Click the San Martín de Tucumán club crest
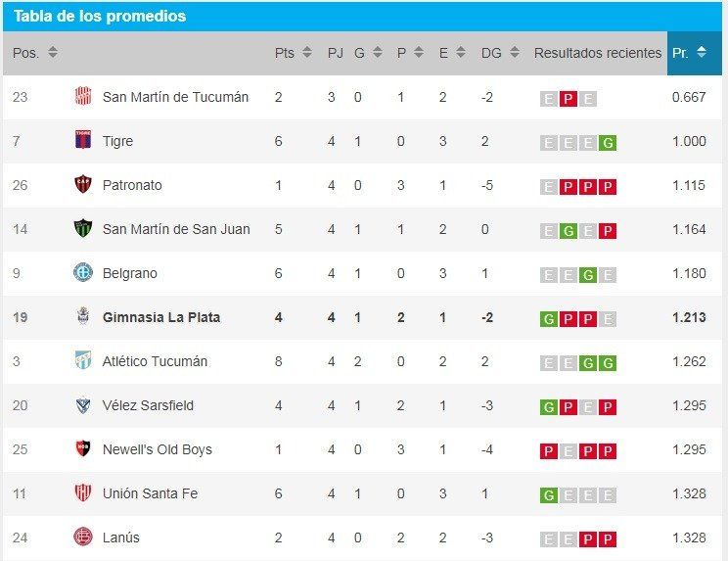 point(83,97)
